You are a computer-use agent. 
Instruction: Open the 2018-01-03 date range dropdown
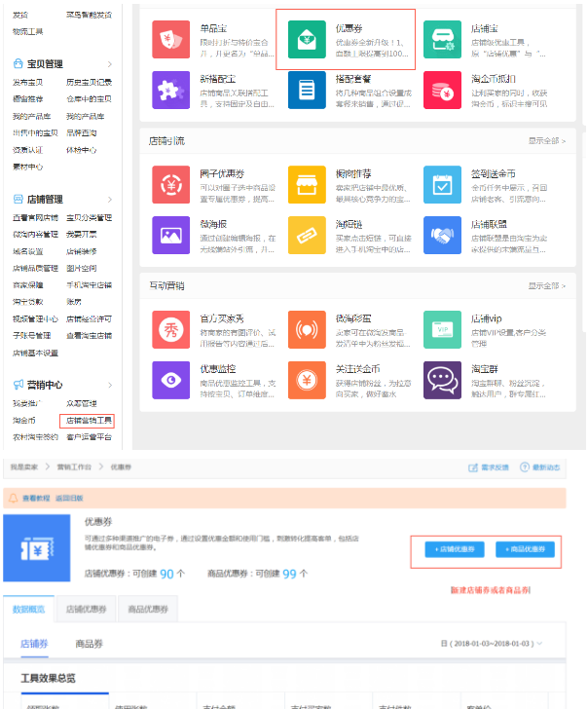point(492,644)
